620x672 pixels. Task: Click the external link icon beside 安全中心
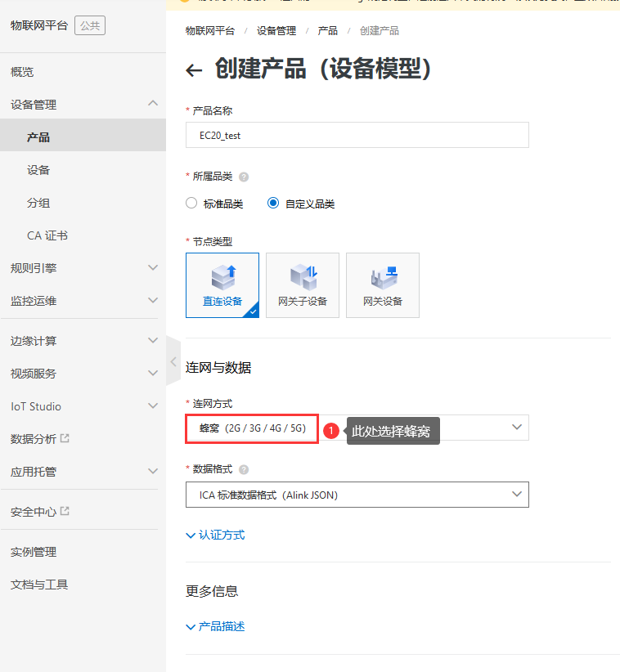65,511
